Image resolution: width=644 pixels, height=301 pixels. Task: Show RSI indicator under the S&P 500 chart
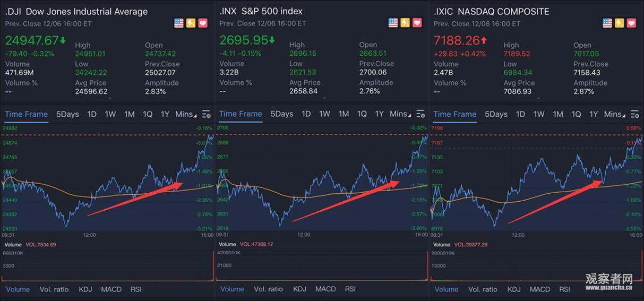pyautogui.click(x=350, y=289)
